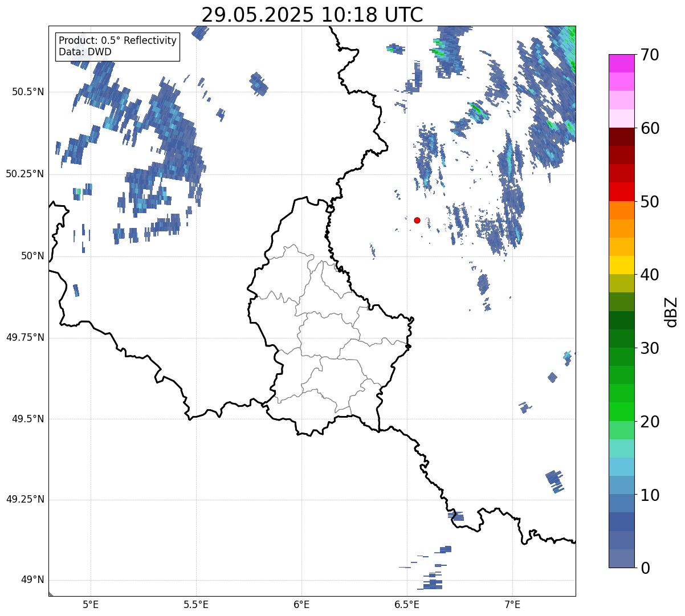The width and height of the screenshot is (685, 616).
Task: Click the latitude label 50.25°N
Action: pyautogui.click(x=25, y=174)
